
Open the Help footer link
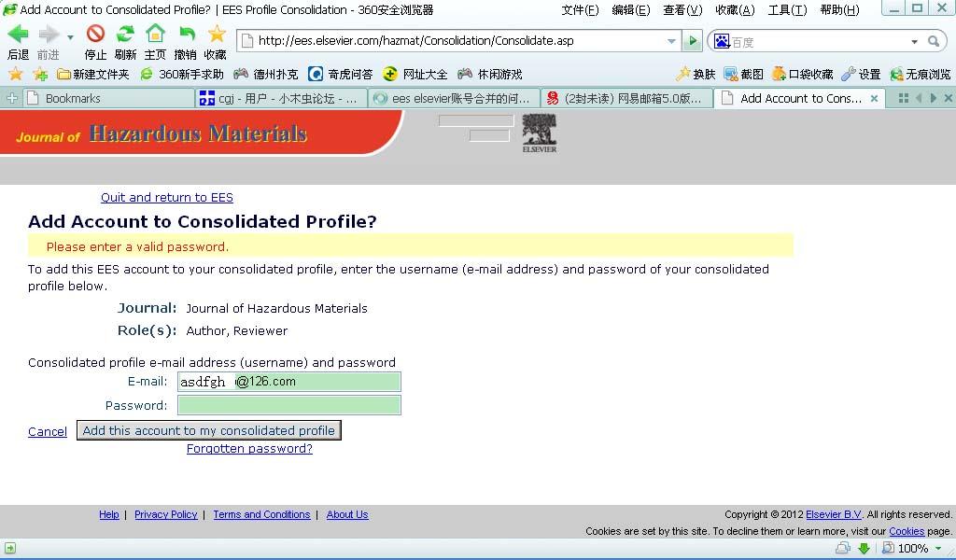click(109, 514)
